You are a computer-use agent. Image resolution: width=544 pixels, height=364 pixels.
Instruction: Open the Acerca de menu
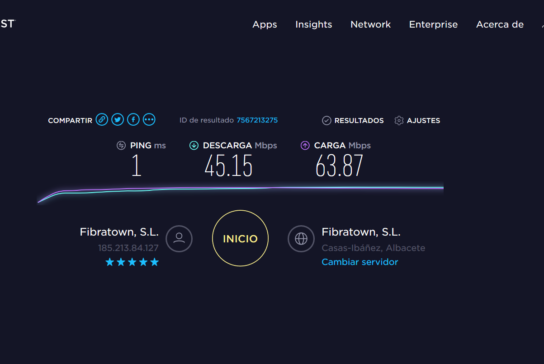(x=500, y=25)
